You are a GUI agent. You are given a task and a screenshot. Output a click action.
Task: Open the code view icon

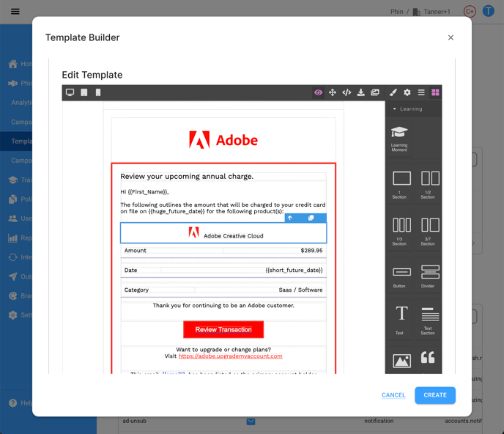pos(346,92)
